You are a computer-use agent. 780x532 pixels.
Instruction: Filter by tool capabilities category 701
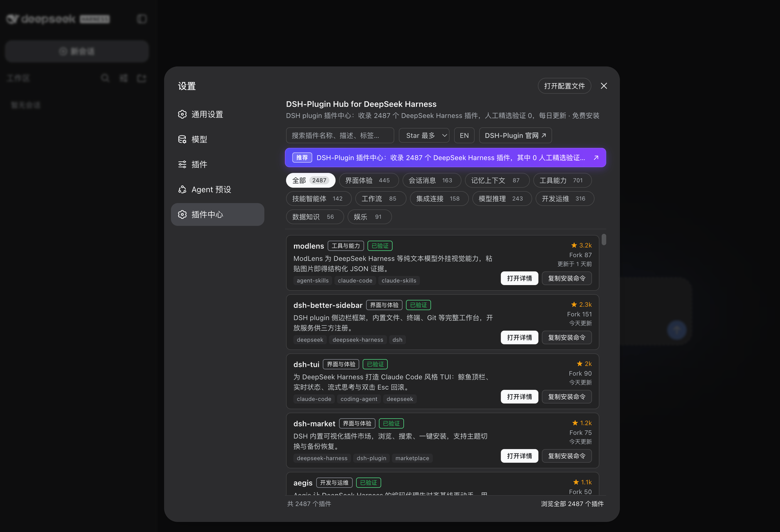[562, 180]
